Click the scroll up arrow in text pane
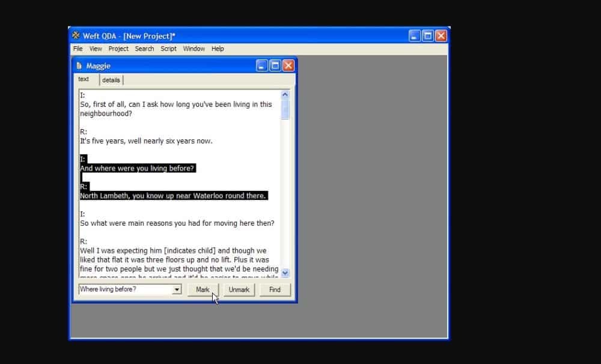This screenshot has width=601, height=364. pyautogui.click(x=285, y=95)
